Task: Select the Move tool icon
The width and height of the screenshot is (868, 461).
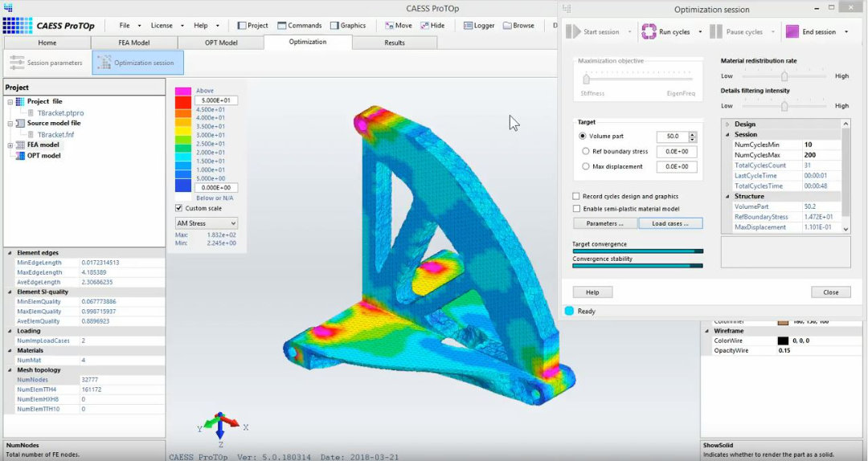Action: point(388,26)
